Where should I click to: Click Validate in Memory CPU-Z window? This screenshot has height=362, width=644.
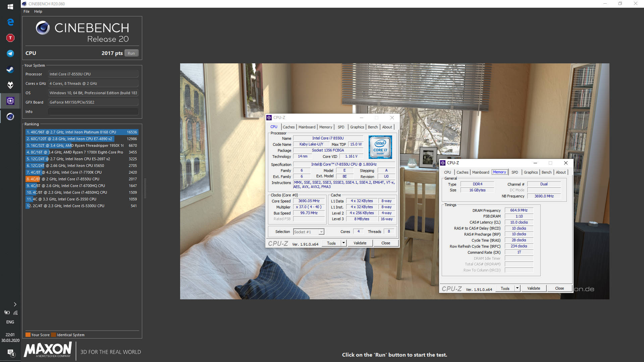[534, 289]
